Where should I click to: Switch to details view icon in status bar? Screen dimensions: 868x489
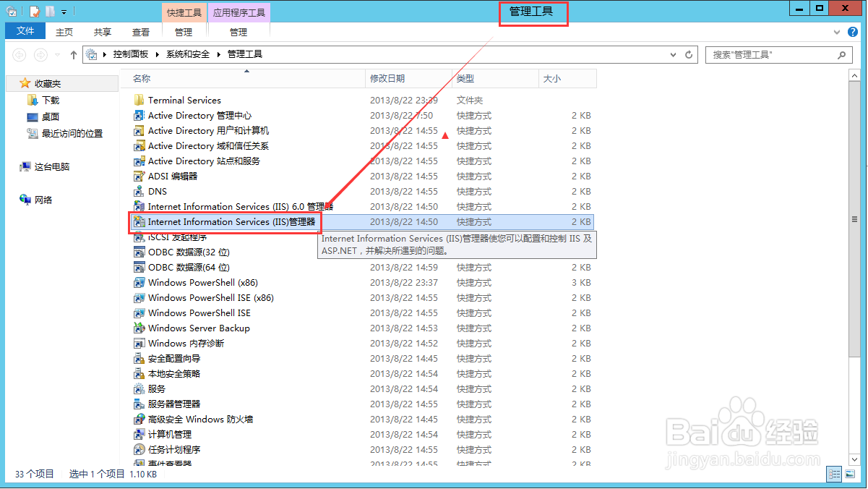(x=834, y=474)
